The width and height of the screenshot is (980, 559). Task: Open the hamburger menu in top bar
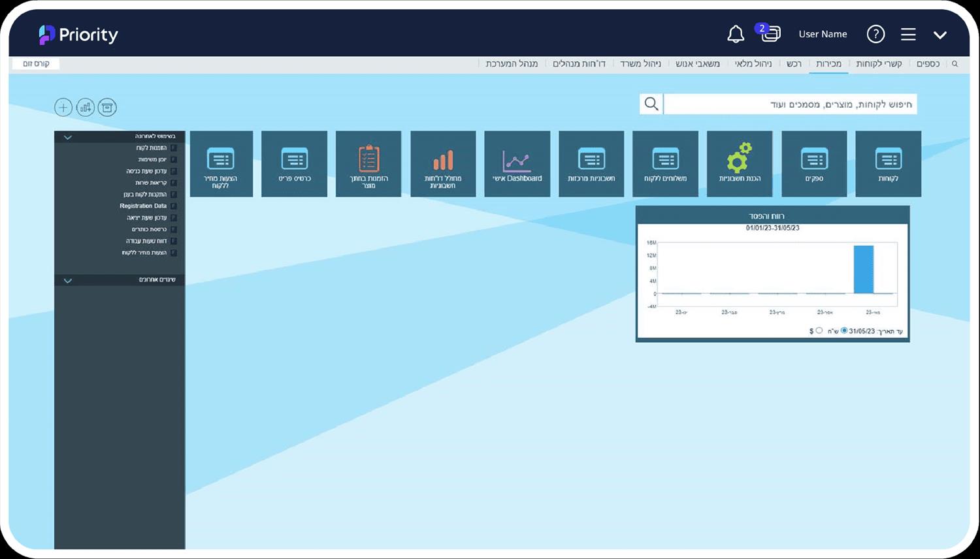(908, 34)
